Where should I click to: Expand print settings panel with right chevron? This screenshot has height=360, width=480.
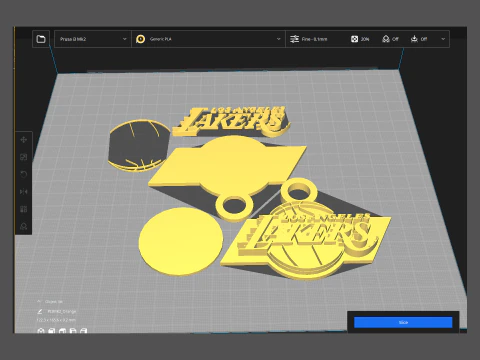[443, 39]
